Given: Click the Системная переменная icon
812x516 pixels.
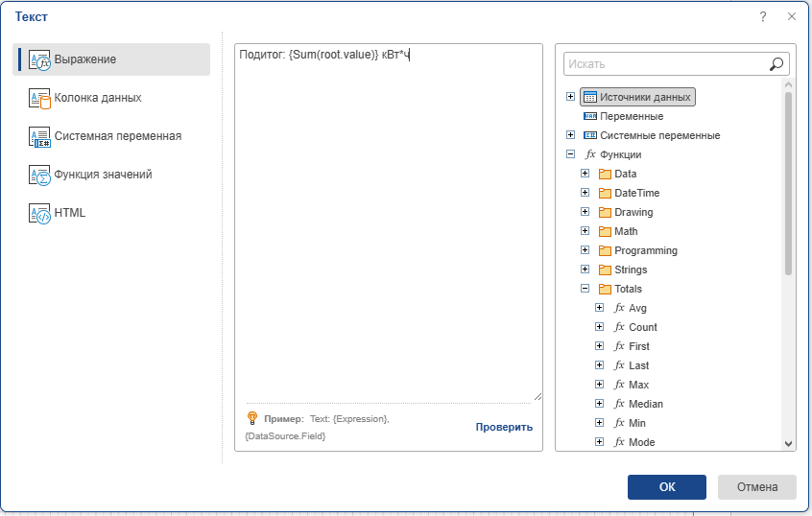Looking at the screenshot, I should (39, 136).
